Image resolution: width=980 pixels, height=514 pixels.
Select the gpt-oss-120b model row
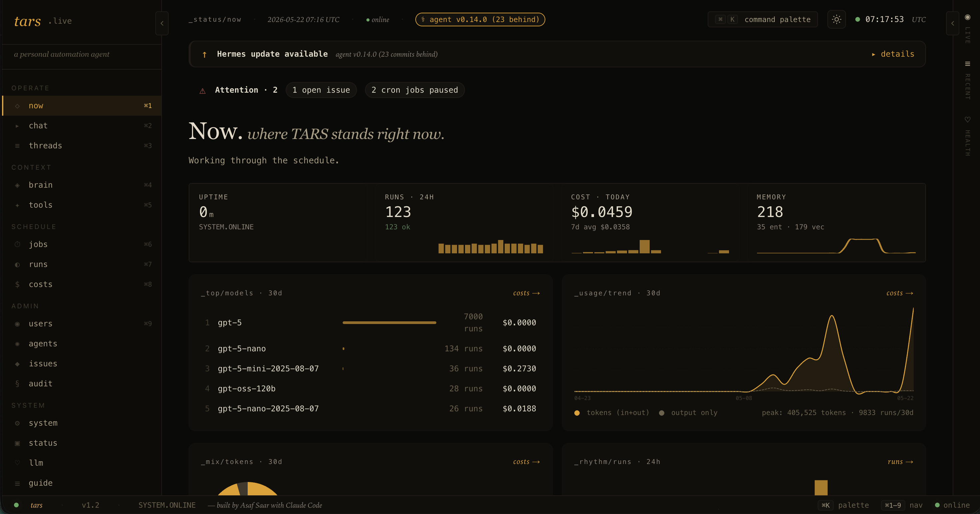click(370, 388)
